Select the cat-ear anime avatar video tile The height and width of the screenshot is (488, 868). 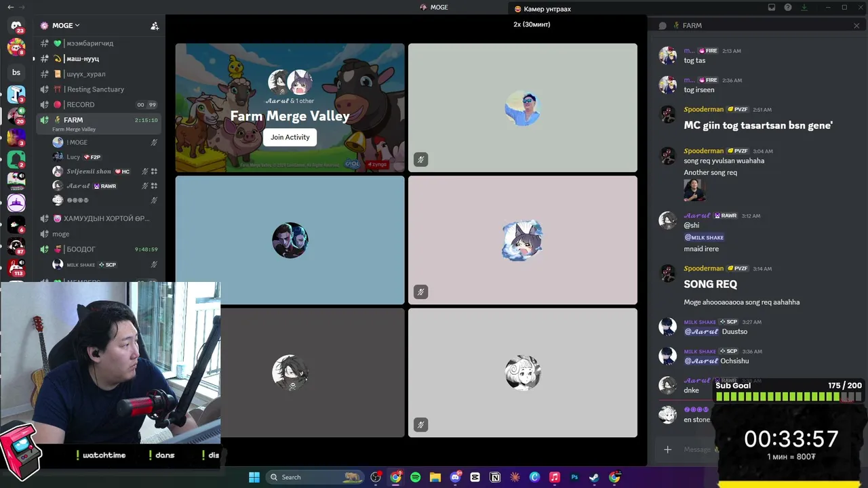point(523,240)
